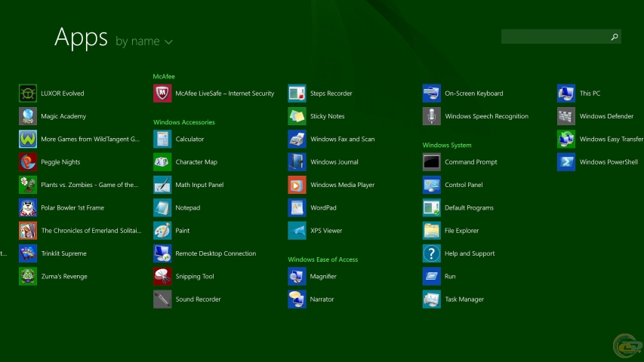Open Windows Journal icon
The height and width of the screenshot is (362, 644).
tap(297, 162)
